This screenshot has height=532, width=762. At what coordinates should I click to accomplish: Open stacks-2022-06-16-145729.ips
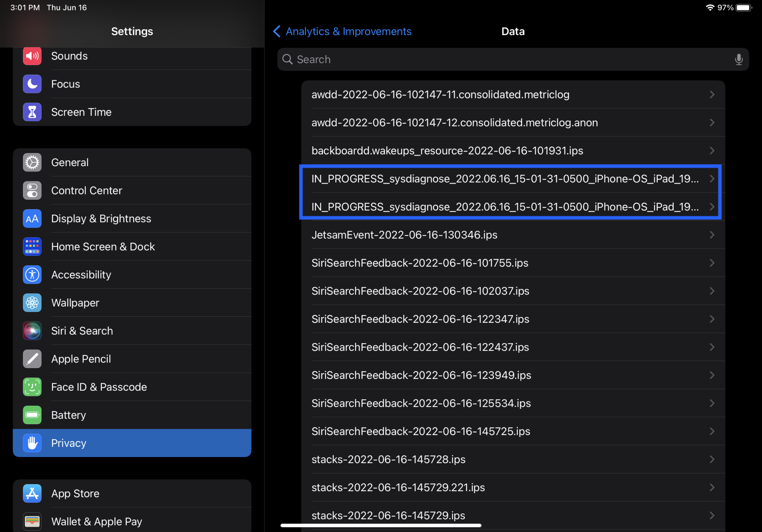[x=513, y=516]
